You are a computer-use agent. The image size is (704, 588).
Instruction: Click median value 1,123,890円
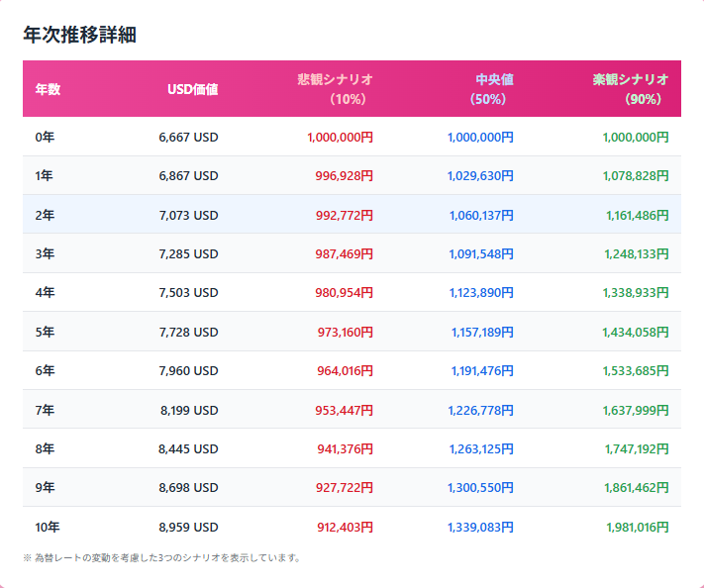pyautogui.click(x=480, y=293)
